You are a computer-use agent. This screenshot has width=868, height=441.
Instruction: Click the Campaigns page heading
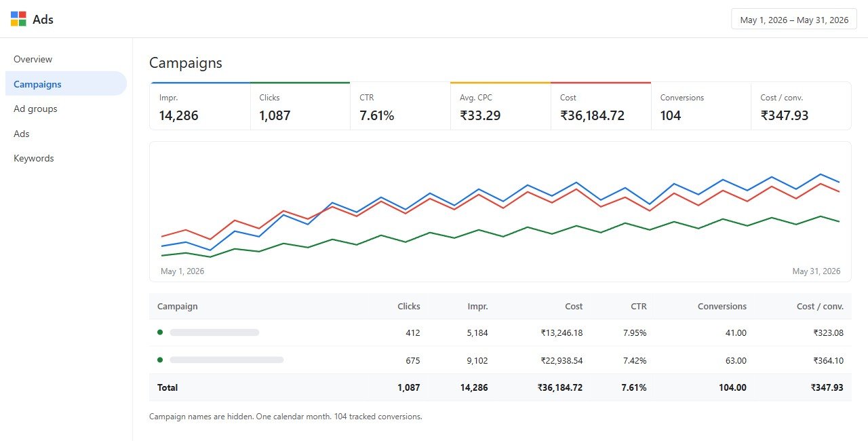[x=186, y=63]
